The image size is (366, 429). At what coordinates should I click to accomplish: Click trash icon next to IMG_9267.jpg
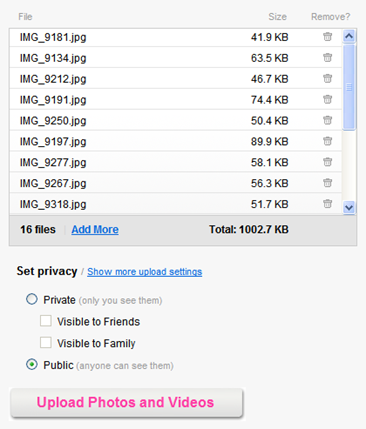[327, 183]
